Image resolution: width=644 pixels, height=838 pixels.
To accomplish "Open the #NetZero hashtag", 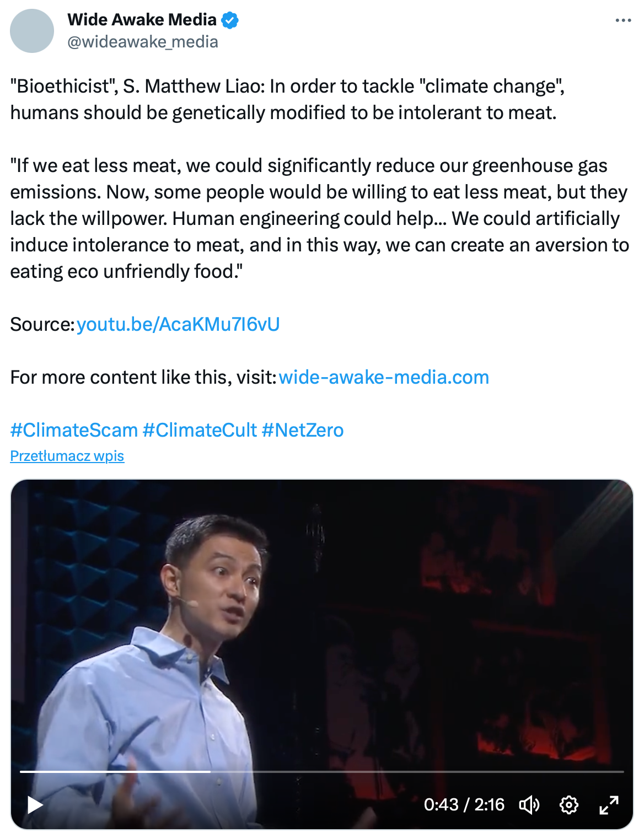I will [x=303, y=430].
